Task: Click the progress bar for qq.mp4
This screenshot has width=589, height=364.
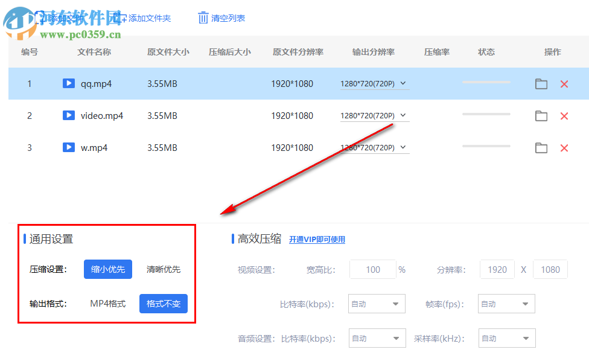Action: 486,83
